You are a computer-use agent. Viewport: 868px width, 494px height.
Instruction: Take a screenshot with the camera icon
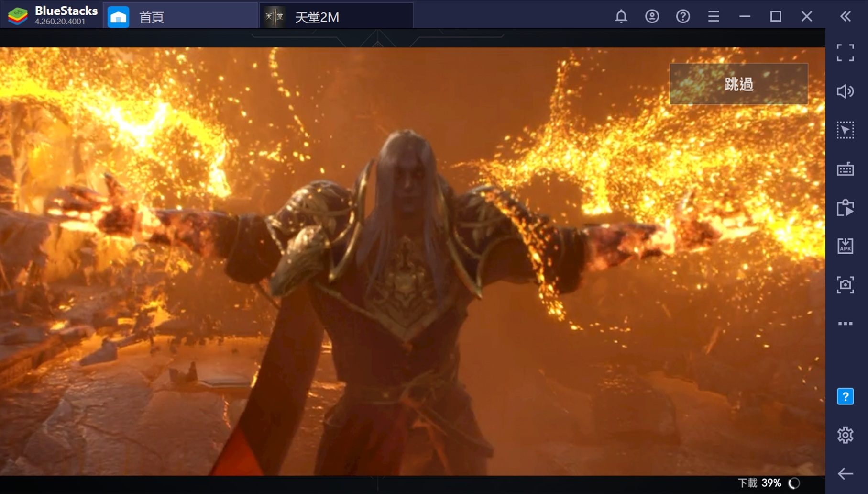pos(846,285)
